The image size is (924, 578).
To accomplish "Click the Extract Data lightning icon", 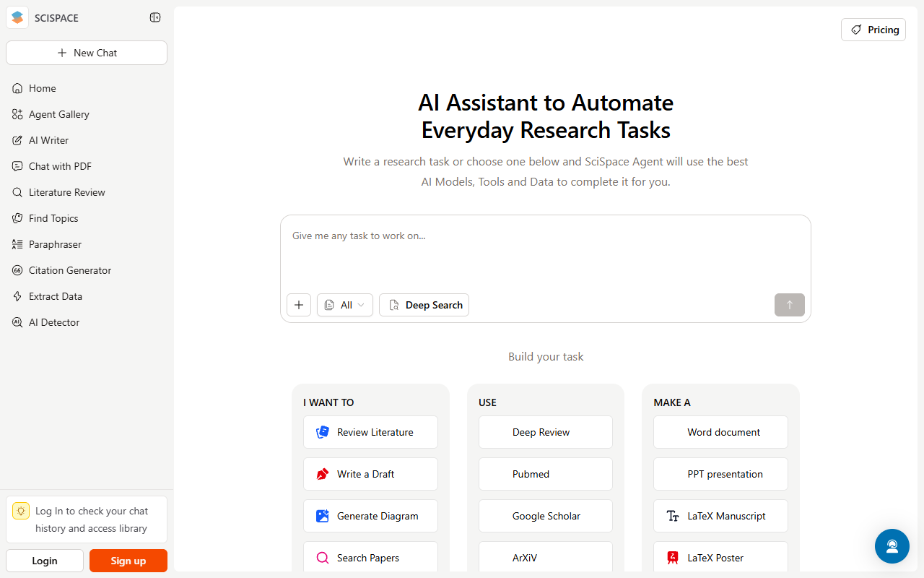I will (17, 296).
